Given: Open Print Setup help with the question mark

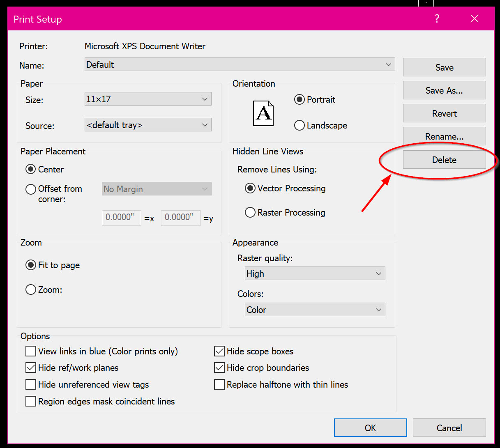Looking at the screenshot, I should (x=437, y=18).
